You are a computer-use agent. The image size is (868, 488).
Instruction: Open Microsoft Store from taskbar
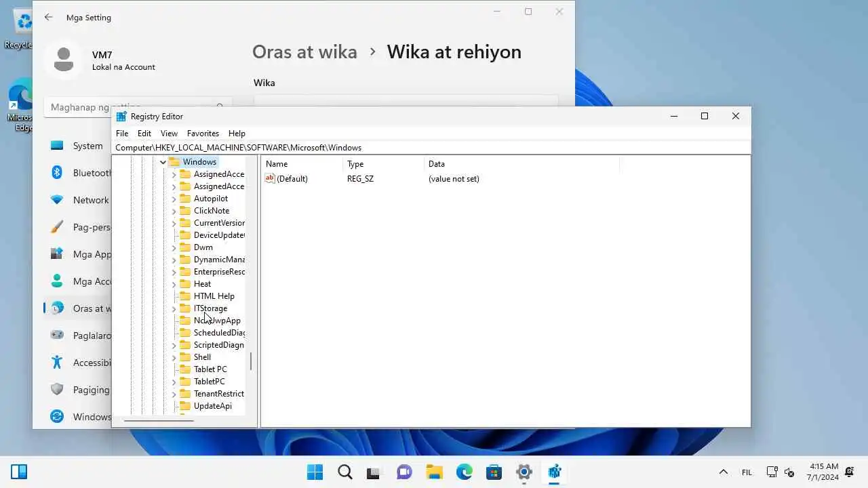pyautogui.click(x=494, y=472)
